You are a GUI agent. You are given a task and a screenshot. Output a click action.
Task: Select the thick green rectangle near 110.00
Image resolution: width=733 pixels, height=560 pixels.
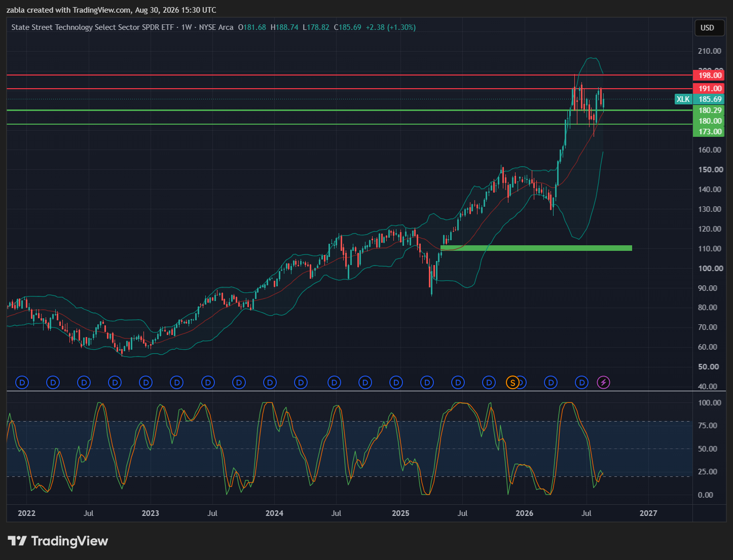536,248
